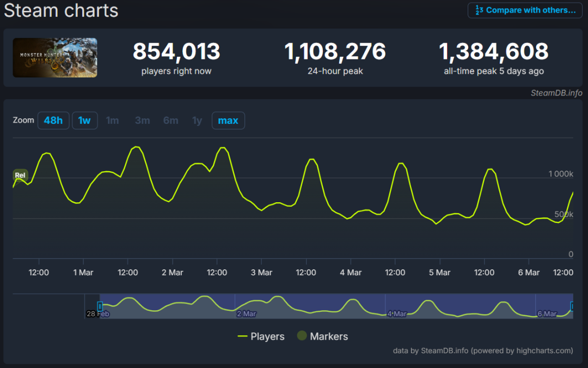
Task: Open Compare with others button
Action: [x=525, y=10]
